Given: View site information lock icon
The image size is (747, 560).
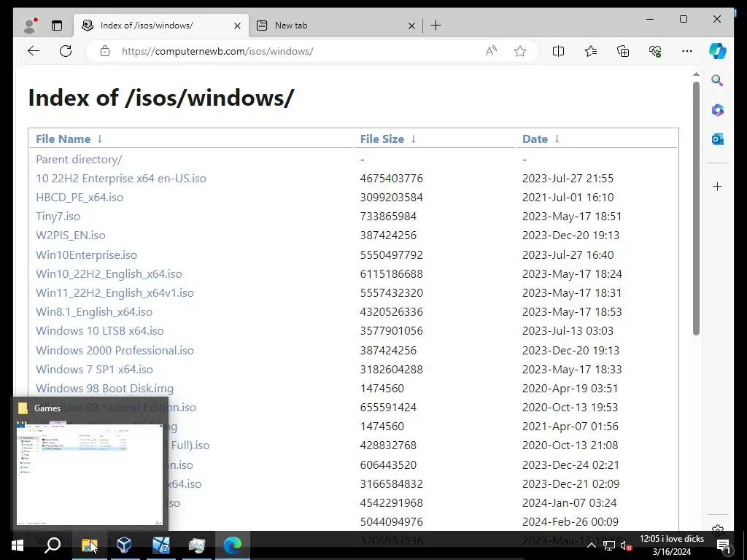Looking at the screenshot, I should (105, 51).
